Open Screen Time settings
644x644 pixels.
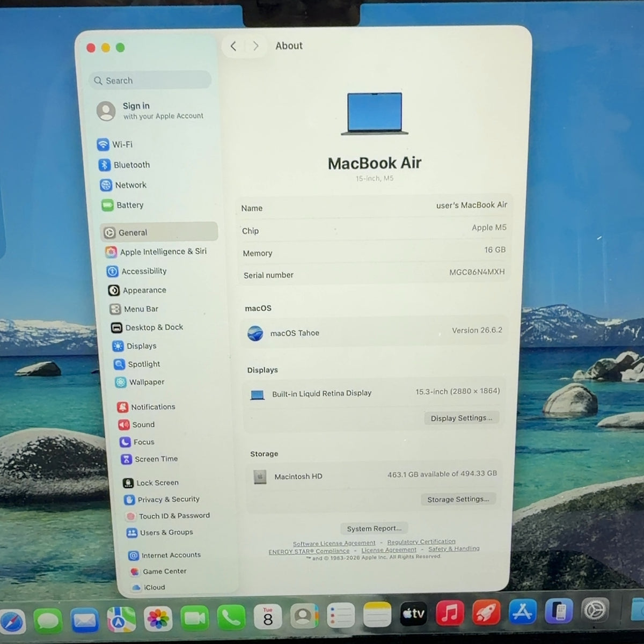click(x=149, y=459)
